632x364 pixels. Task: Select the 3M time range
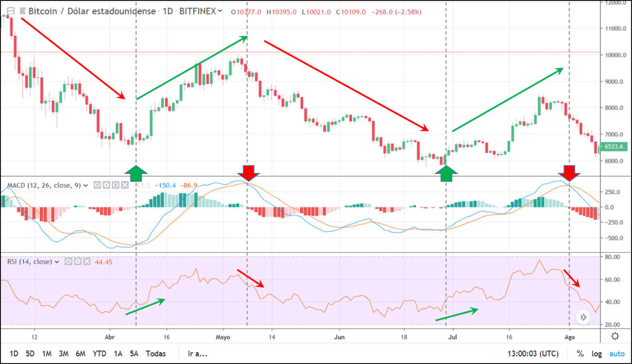coord(64,353)
